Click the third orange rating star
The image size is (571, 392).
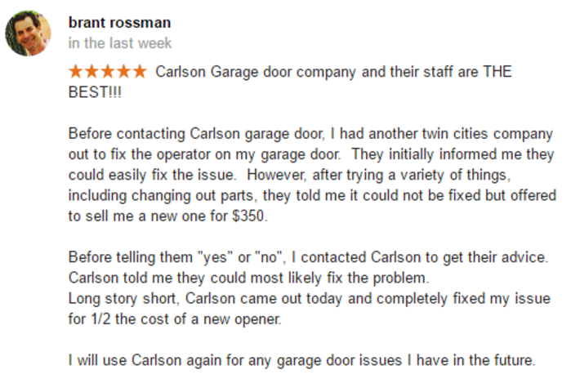pyautogui.click(x=108, y=71)
